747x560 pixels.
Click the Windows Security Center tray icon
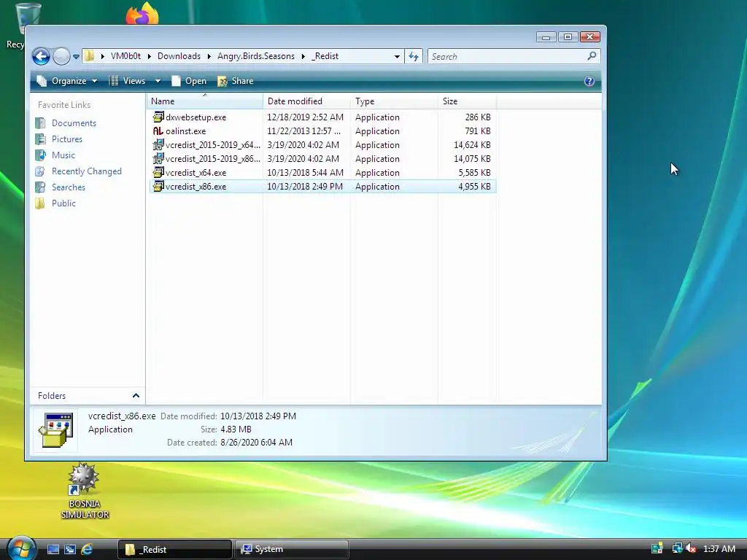point(657,548)
